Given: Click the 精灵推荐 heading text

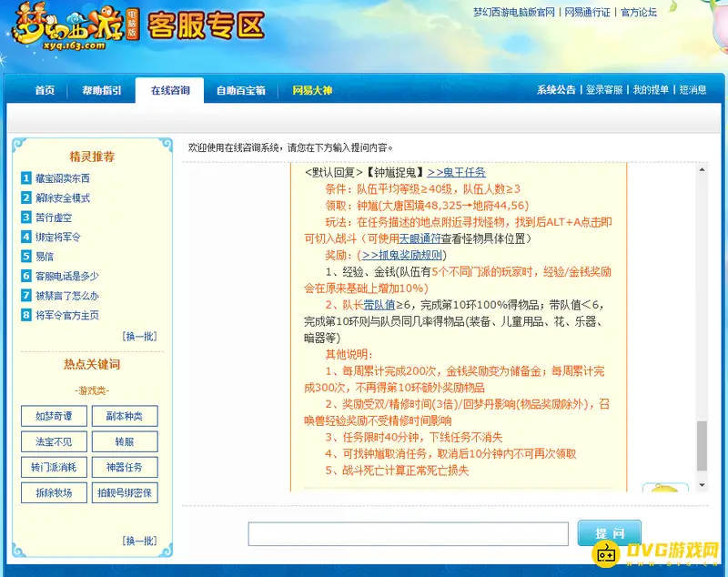Looking at the screenshot, I should click(92, 157).
